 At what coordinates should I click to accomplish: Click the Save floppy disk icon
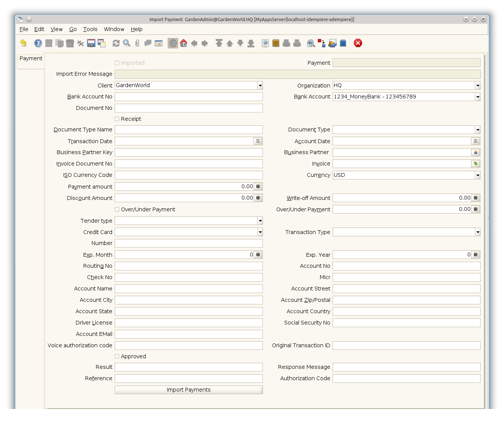[91, 43]
